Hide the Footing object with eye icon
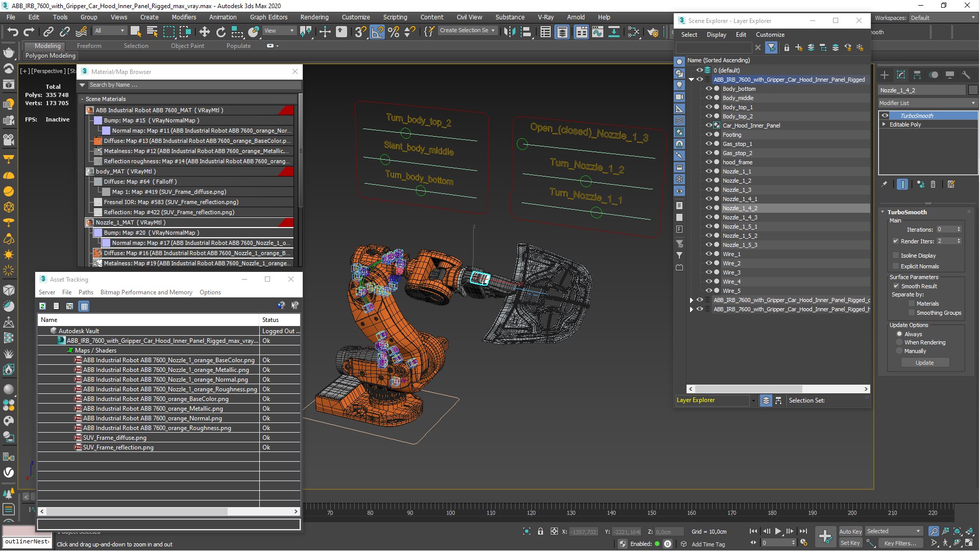The height and width of the screenshot is (551, 980). 708,135
